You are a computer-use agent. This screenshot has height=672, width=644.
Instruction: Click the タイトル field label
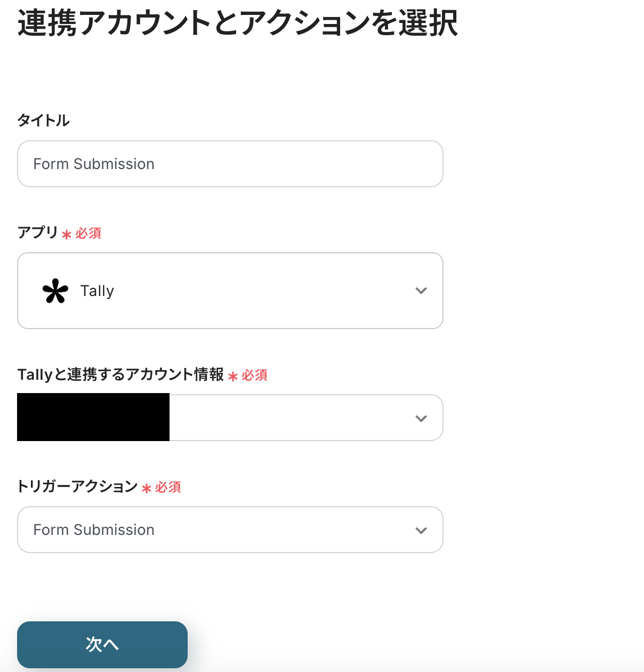(44, 121)
